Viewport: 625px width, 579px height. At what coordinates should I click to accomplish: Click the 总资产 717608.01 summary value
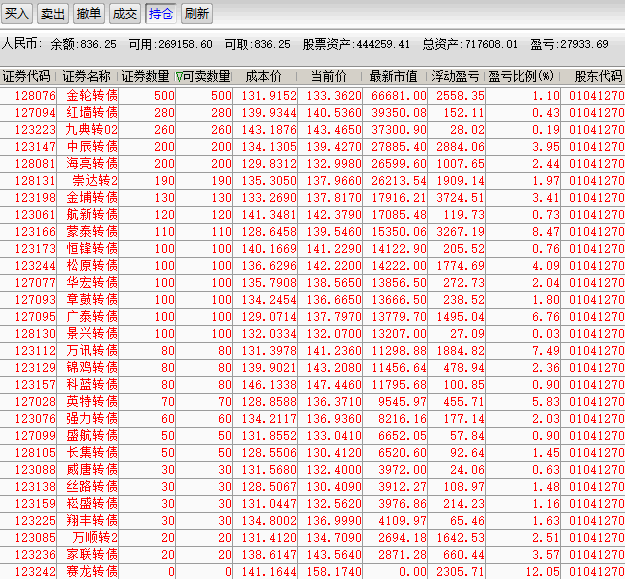470,44
